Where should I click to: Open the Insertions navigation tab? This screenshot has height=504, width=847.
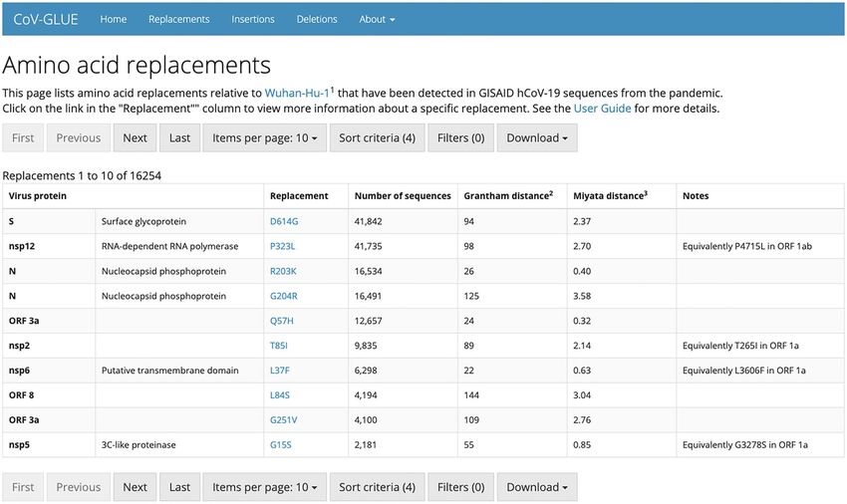click(x=253, y=20)
